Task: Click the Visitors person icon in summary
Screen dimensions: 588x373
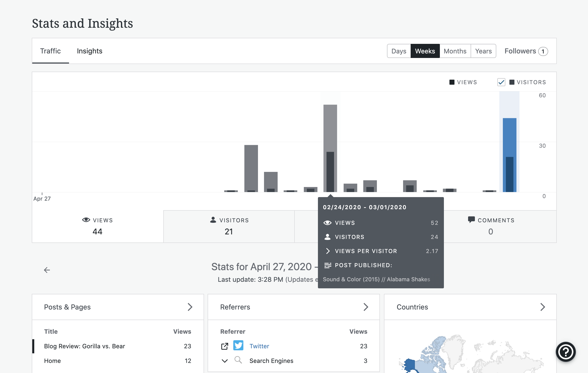Action: click(x=213, y=220)
